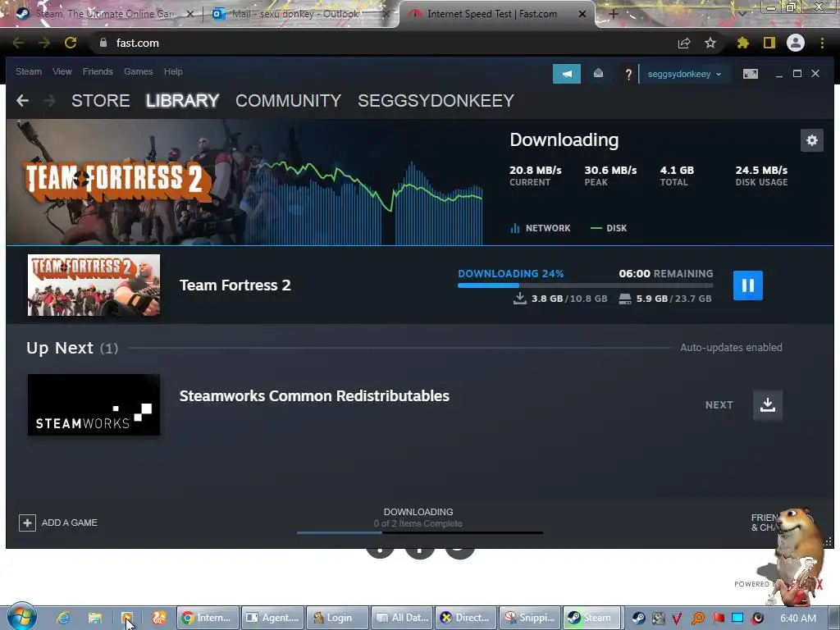Go back with Steam's back arrow

(22, 100)
